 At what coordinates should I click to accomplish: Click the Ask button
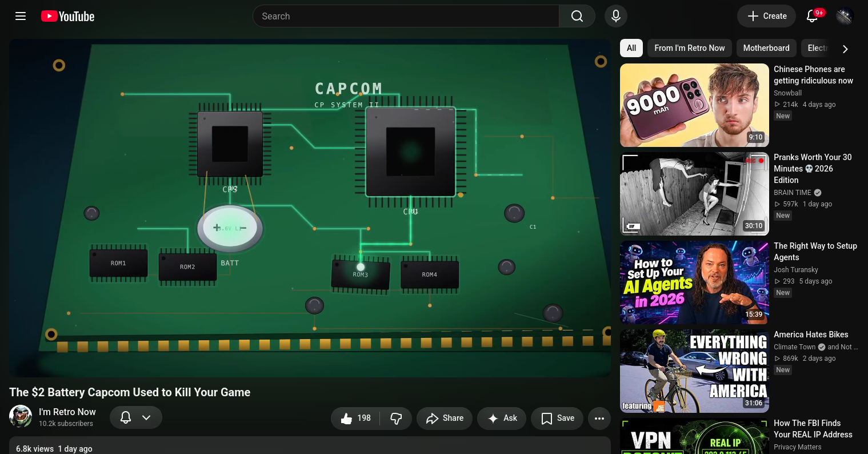coord(502,418)
